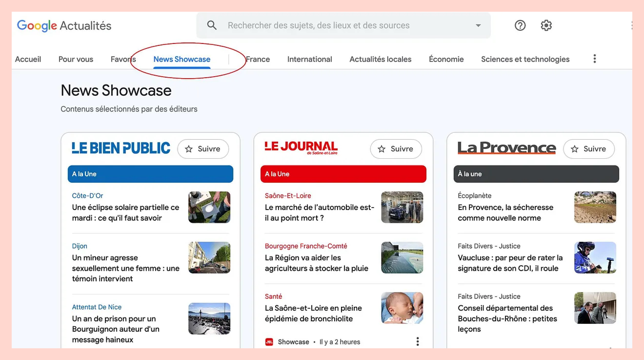The width and height of the screenshot is (644, 360).
Task: Open Sciences et technologies tab
Action: click(x=525, y=59)
